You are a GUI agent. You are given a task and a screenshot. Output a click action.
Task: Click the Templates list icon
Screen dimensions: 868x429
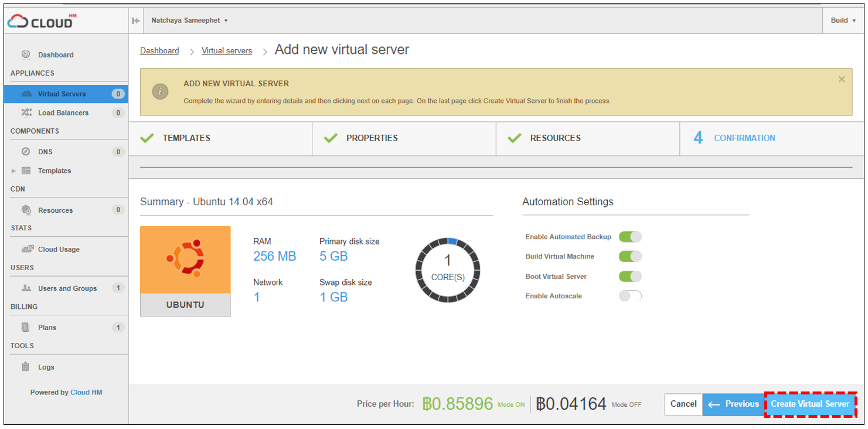26,171
